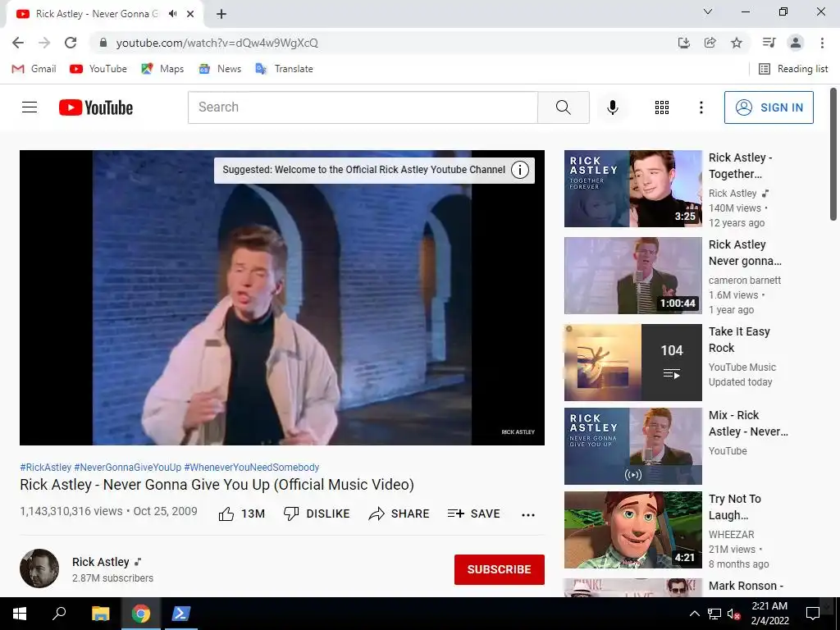
Task: Click the info icon on suggested card
Action: [x=519, y=170]
